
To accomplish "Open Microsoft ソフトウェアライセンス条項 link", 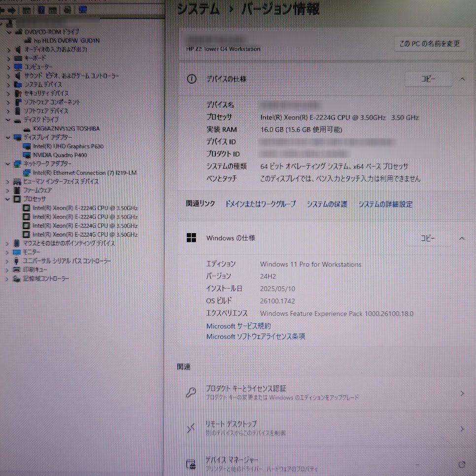I will 255,337.
